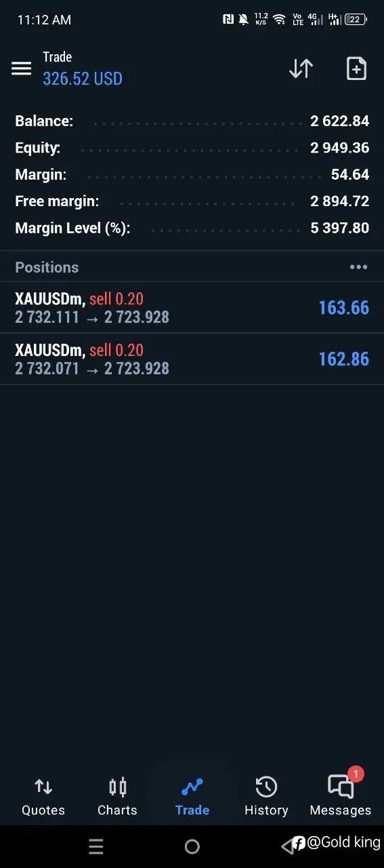Tap the Positions section header
This screenshot has width=384, height=868.
[x=192, y=267]
